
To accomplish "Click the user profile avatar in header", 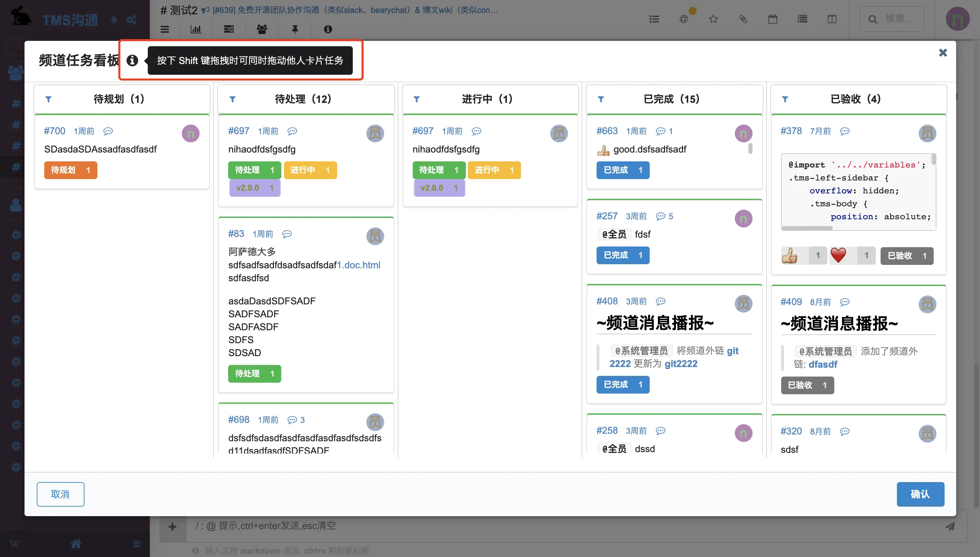I will 958,19.
